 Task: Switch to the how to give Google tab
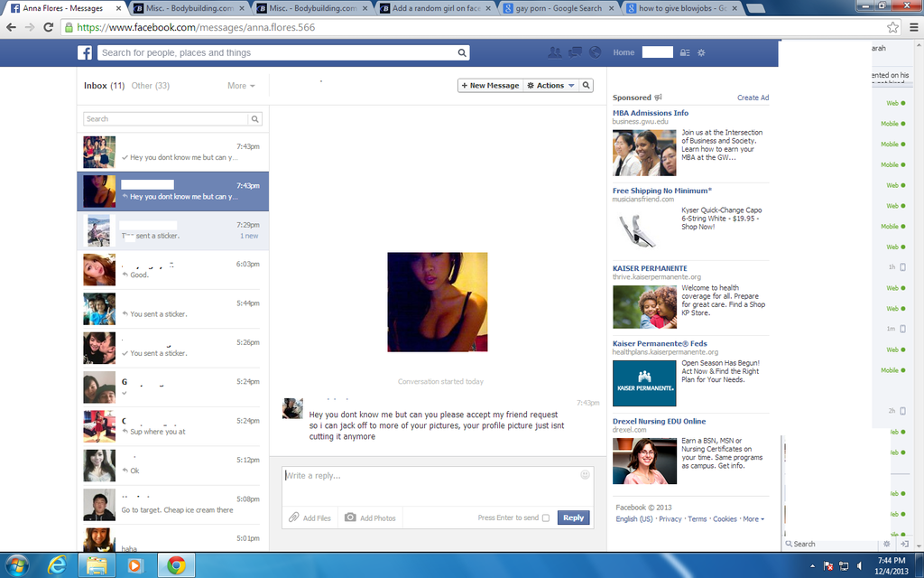coord(682,8)
